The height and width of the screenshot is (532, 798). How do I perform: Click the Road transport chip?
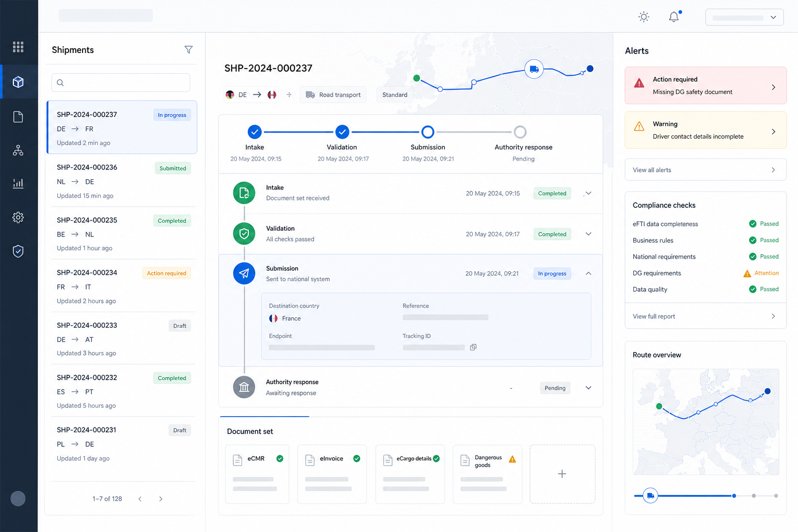(333, 95)
